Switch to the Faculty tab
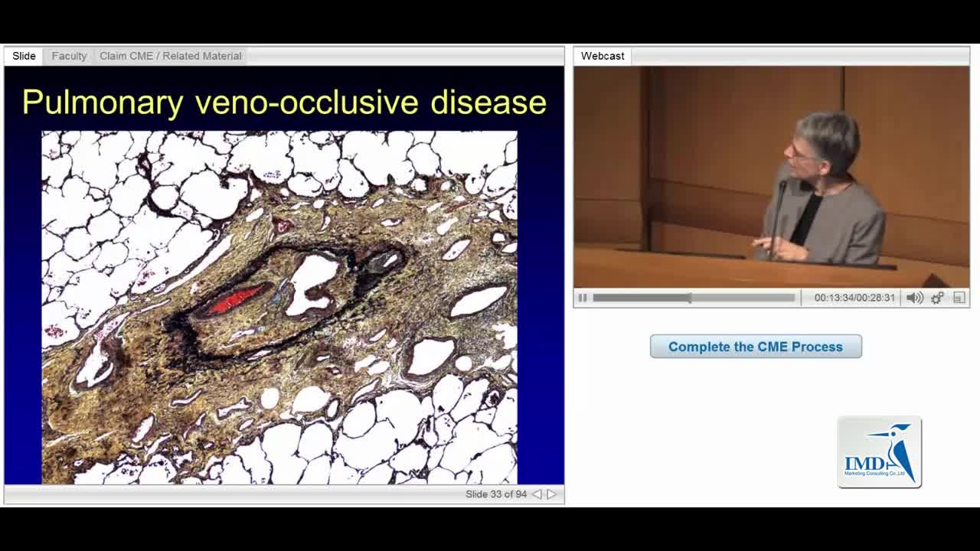The image size is (980, 551). pyautogui.click(x=69, y=56)
